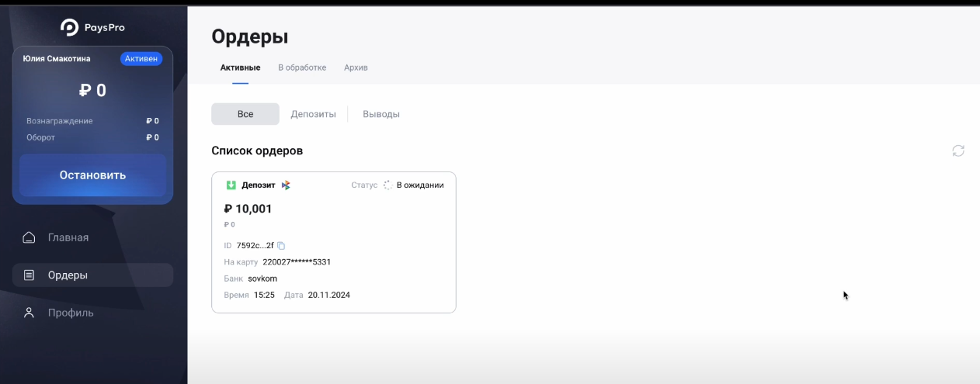Viewport: 980px width, 384px height.
Task: Refresh the orders list with the reload icon
Action: pos(958,150)
